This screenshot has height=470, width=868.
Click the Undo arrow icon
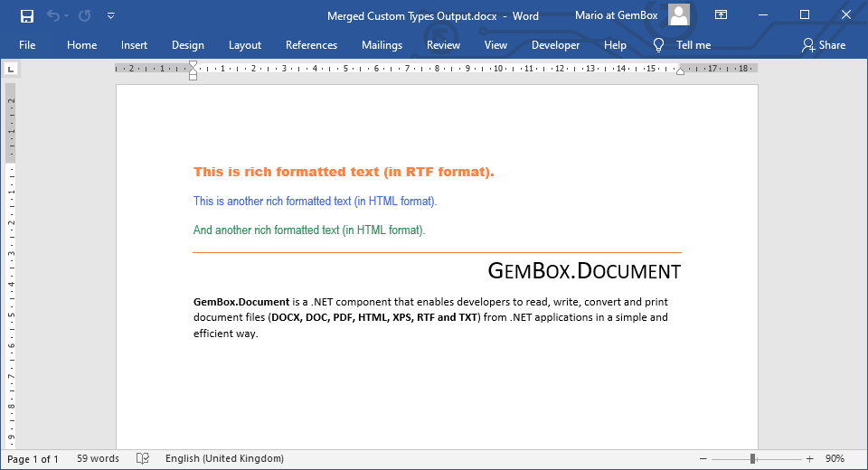pyautogui.click(x=52, y=15)
